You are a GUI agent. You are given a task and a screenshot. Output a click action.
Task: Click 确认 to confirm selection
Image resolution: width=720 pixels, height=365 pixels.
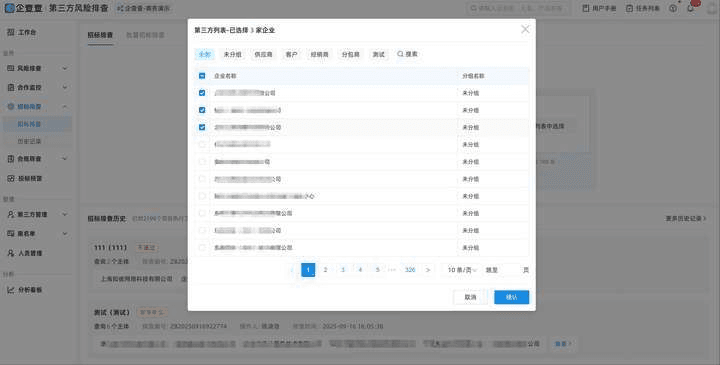pyautogui.click(x=512, y=297)
